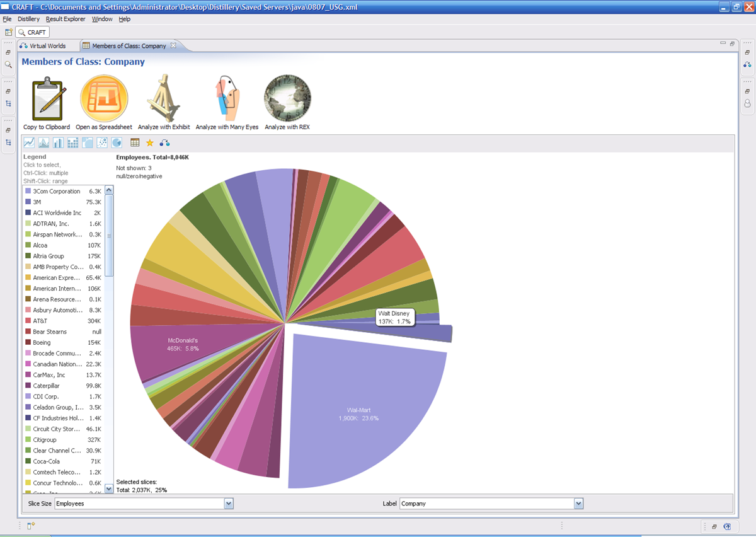The width and height of the screenshot is (756, 537).
Task: Click the yellow star icon in chart toolbar
Action: coord(150,143)
